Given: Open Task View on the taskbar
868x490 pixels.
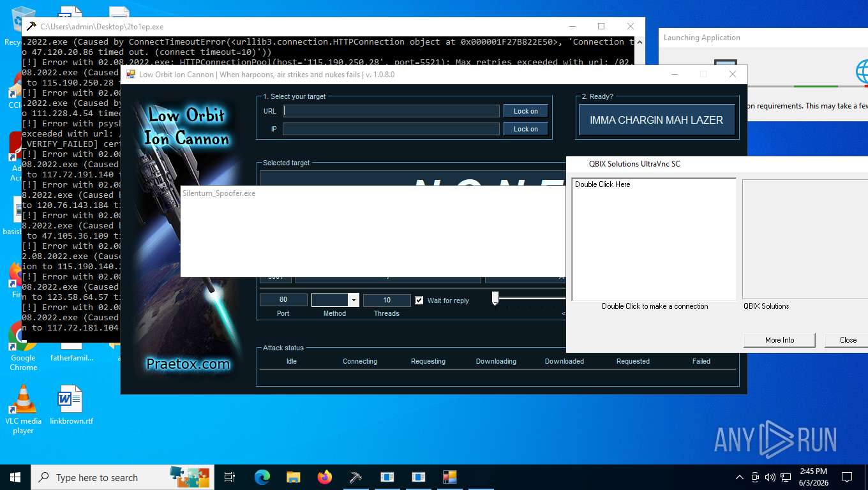Looking at the screenshot, I should tap(230, 477).
